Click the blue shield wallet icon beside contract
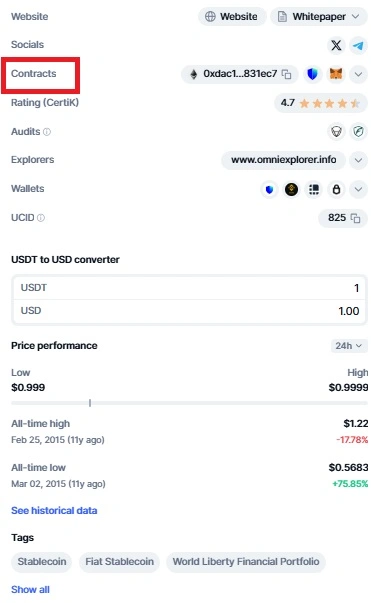This screenshot has width=371, height=603. coord(313,74)
